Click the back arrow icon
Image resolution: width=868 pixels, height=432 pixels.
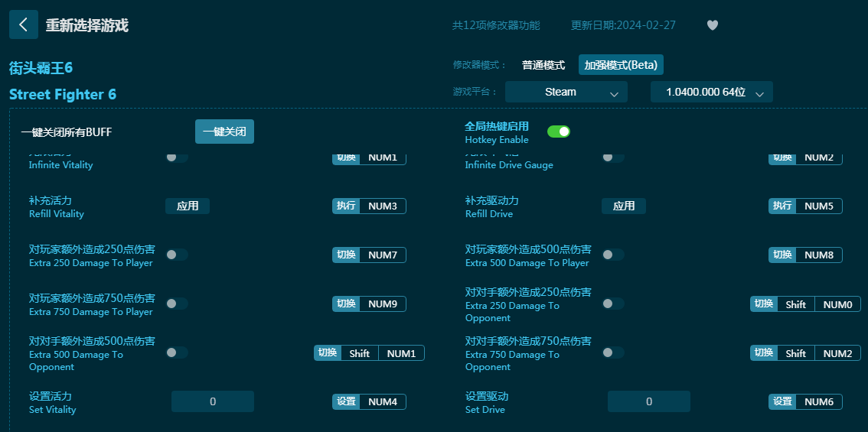(23, 24)
